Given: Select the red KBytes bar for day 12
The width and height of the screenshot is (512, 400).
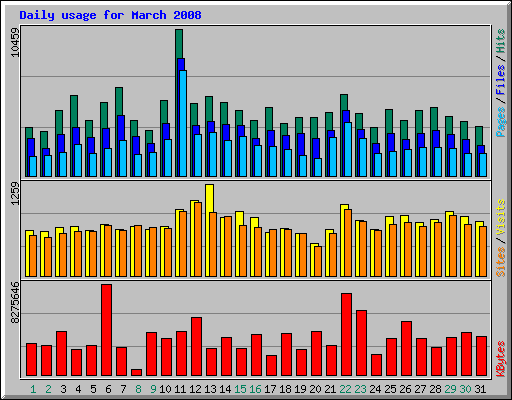Looking at the screenshot, I should point(196,347).
